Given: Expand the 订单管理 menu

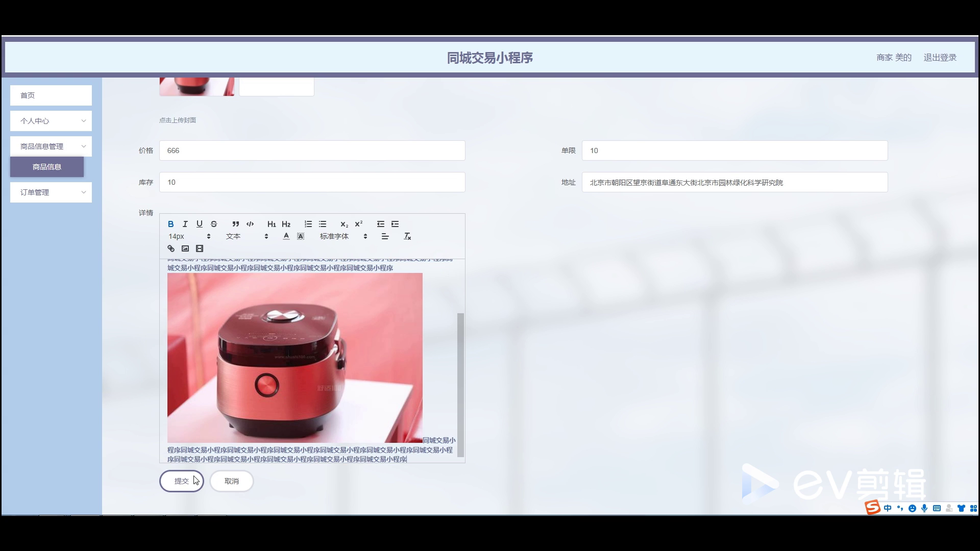Looking at the screenshot, I should tap(51, 192).
